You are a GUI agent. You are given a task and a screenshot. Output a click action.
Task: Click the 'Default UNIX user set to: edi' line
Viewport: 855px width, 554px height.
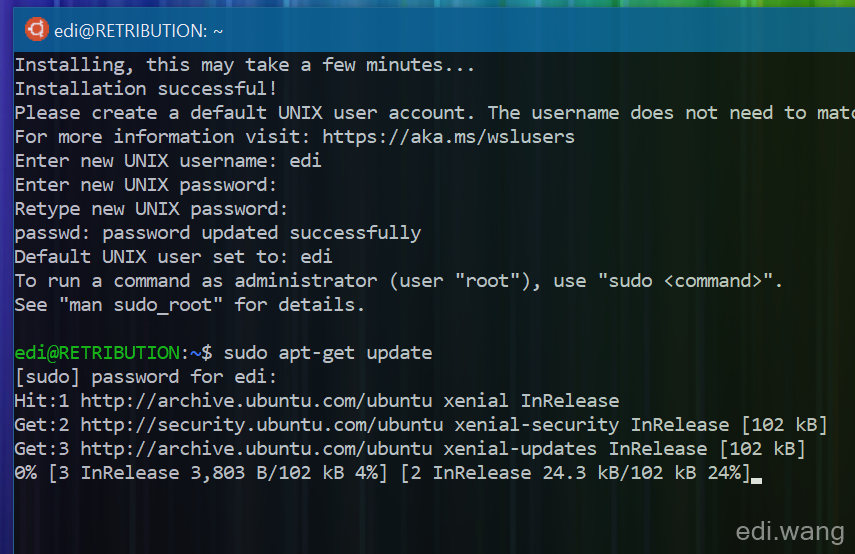(x=173, y=257)
